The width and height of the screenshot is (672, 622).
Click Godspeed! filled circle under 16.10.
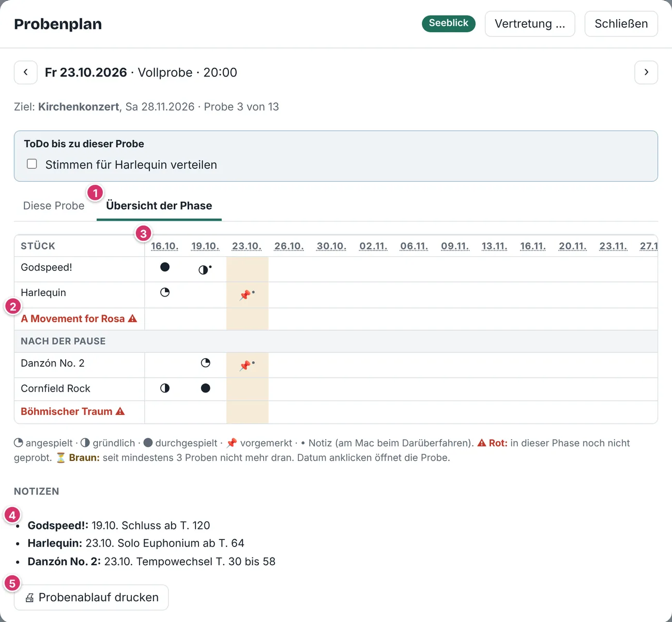pyautogui.click(x=165, y=267)
